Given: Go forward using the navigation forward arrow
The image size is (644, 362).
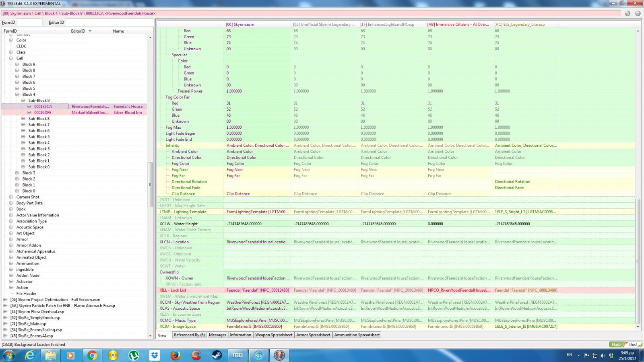Looking at the screenshot, I should coord(638,13).
